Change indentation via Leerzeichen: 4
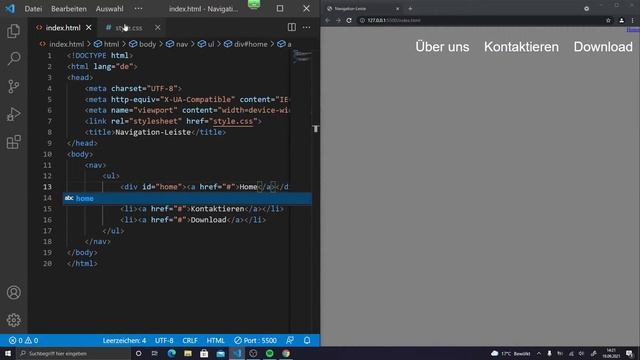Viewport: 640px width, 360px height. pos(124,340)
